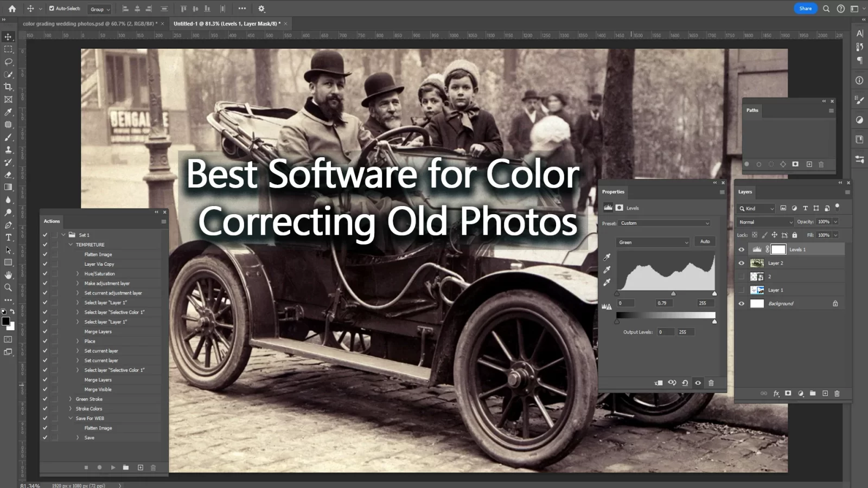
Task: Select the Lasso tool
Action: click(8, 62)
